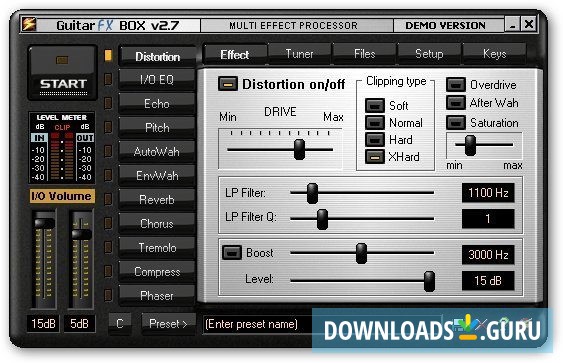Click the Saturation min/max slider handle
Screen dimensions: 563x363
click(470, 145)
